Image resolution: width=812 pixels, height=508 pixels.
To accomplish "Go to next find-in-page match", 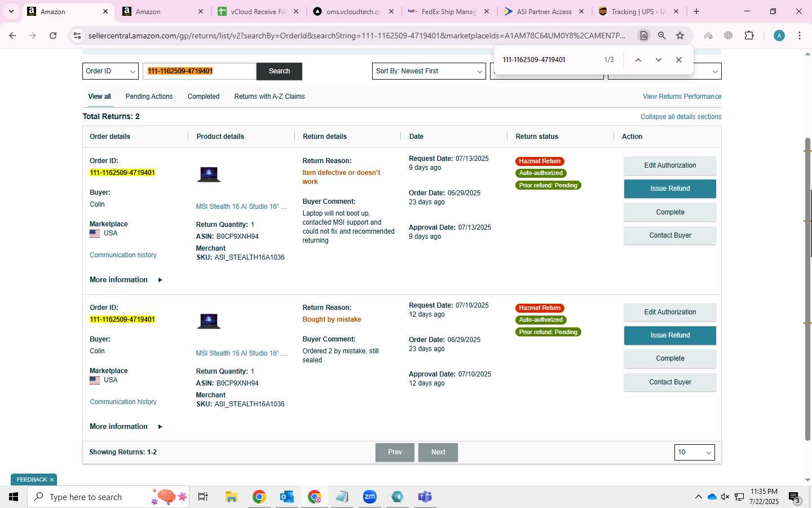I will (x=659, y=60).
